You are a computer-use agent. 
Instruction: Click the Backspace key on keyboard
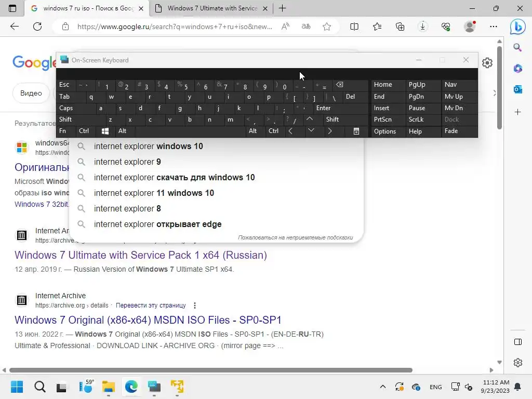pos(339,85)
